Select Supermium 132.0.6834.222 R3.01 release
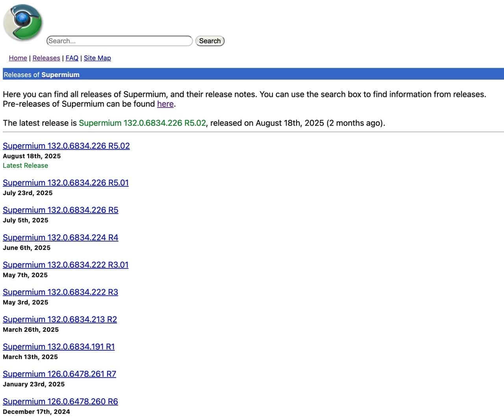 65,265
